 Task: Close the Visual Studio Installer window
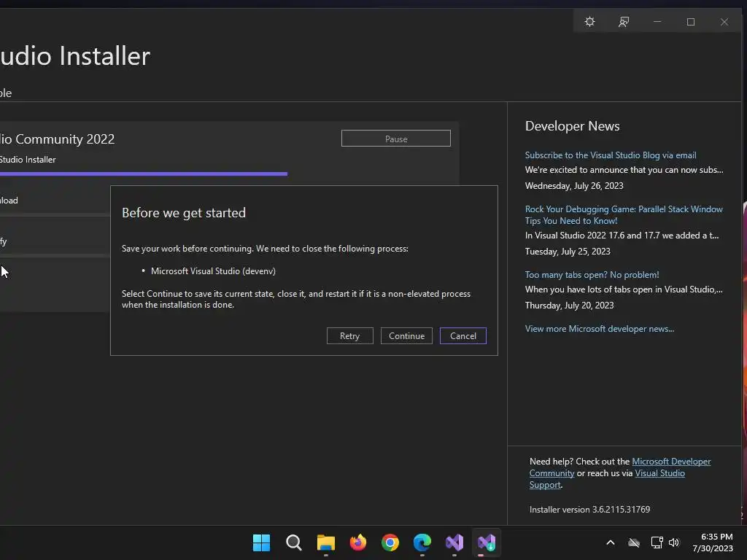(x=724, y=22)
